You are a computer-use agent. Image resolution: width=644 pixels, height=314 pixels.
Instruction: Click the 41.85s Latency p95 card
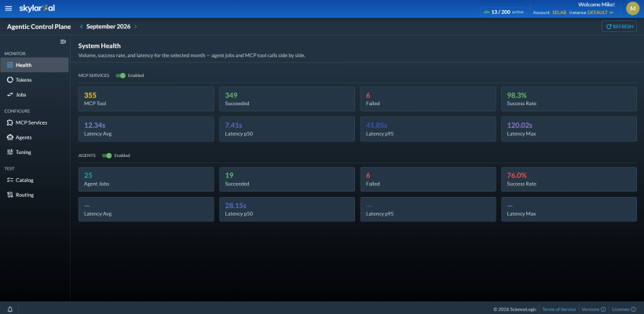pos(428,129)
